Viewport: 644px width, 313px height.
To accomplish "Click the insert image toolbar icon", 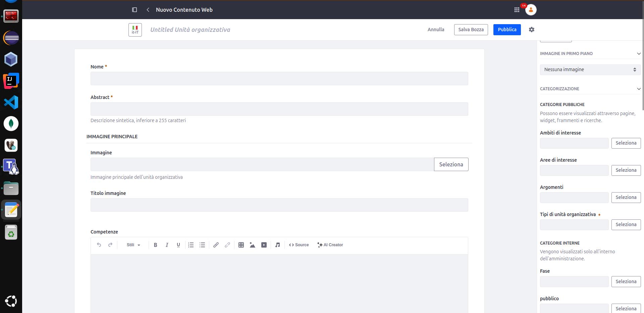I will [253, 245].
